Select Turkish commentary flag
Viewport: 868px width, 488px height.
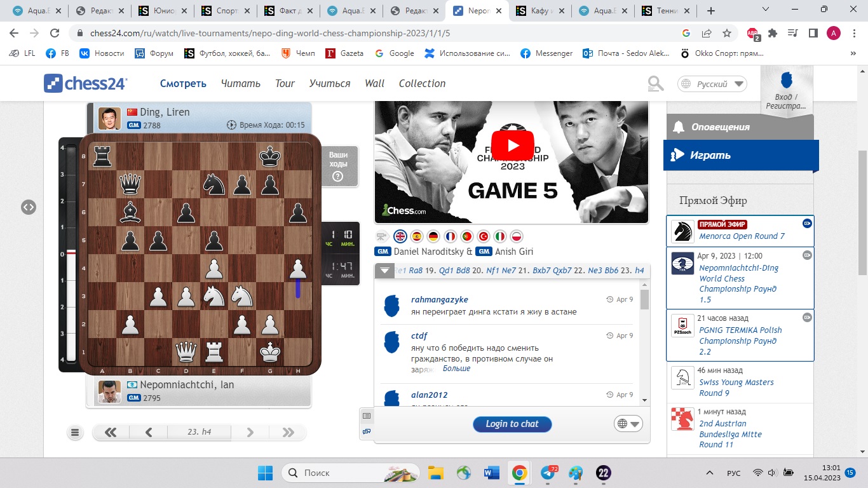tap(483, 236)
